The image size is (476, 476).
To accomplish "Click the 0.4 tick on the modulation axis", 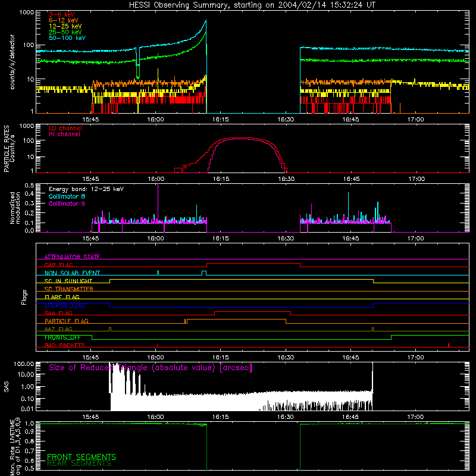I will click(29, 193).
